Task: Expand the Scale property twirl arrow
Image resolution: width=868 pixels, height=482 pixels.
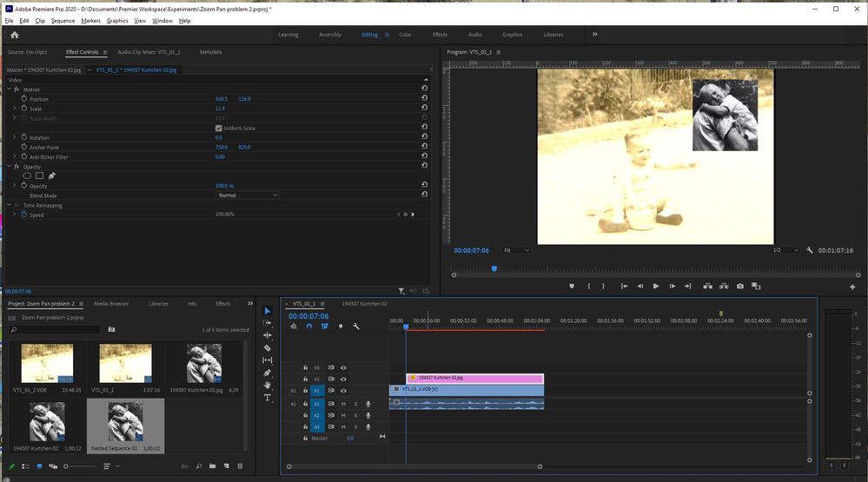Action: (14, 109)
